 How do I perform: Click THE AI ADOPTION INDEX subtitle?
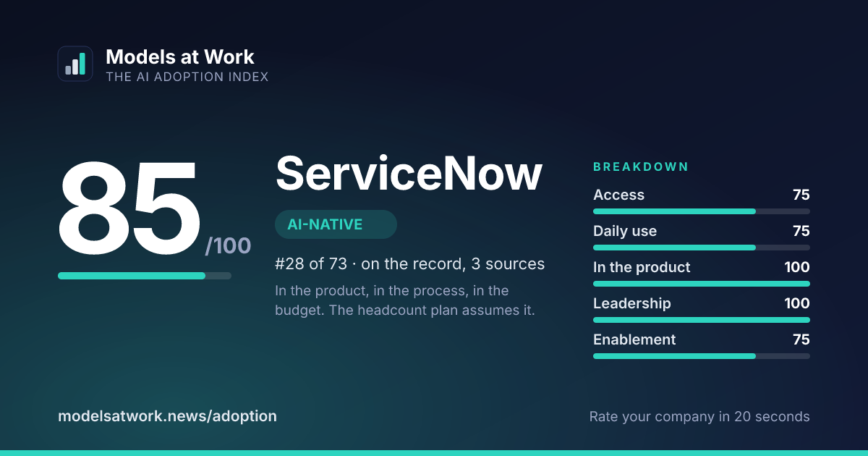click(187, 77)
